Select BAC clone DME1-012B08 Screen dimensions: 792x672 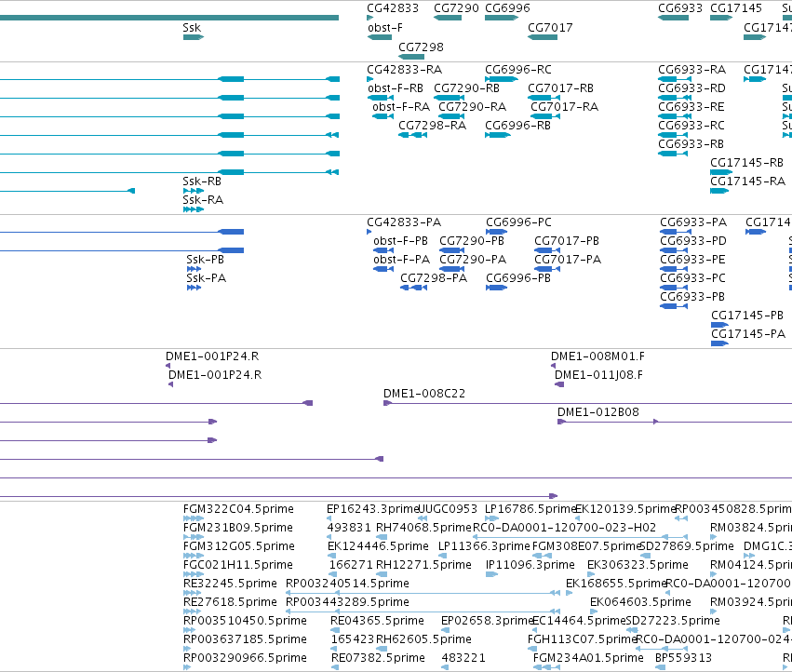click(x=598, y=413)
